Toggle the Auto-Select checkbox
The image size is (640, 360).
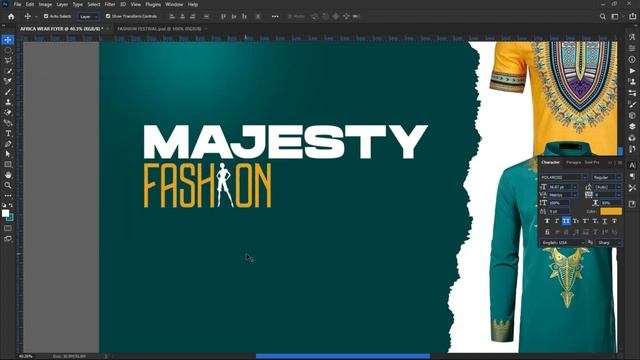(x=46, y=16)
